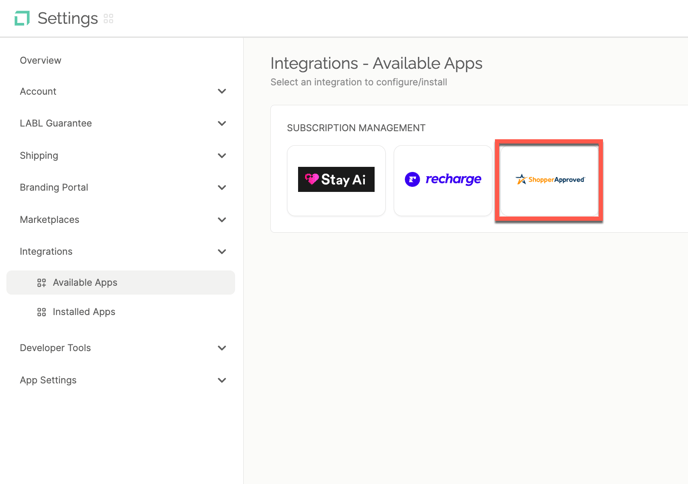Click the Available Apps grid icon

[x=41, y=283]
